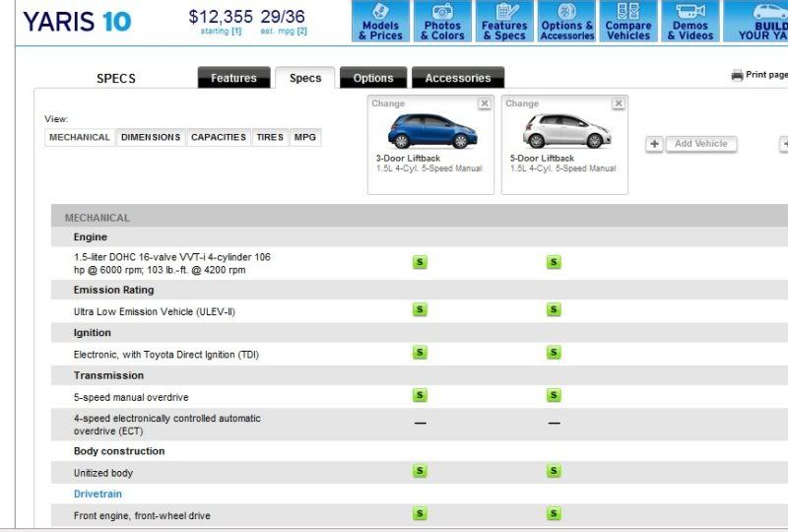
Task: Click the $12,355 starting price text
Action: click(x=221, y=17)
